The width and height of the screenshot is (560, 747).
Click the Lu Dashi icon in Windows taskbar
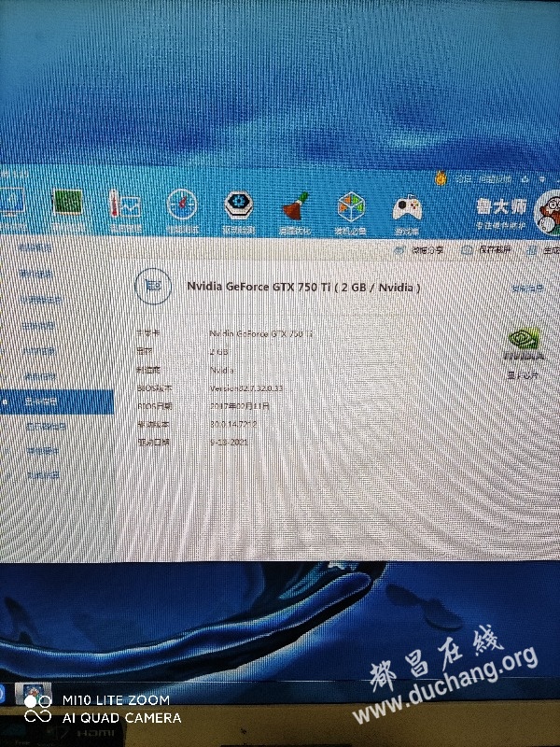33,694
